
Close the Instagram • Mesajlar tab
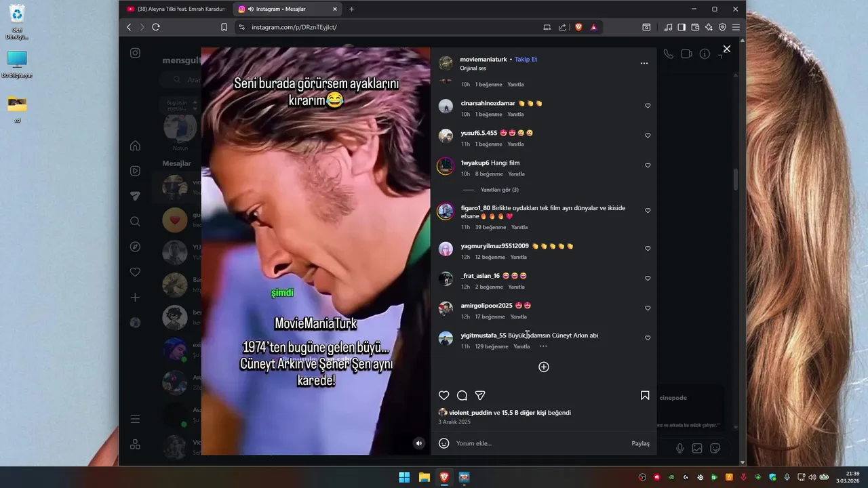(x=334, y=9)
